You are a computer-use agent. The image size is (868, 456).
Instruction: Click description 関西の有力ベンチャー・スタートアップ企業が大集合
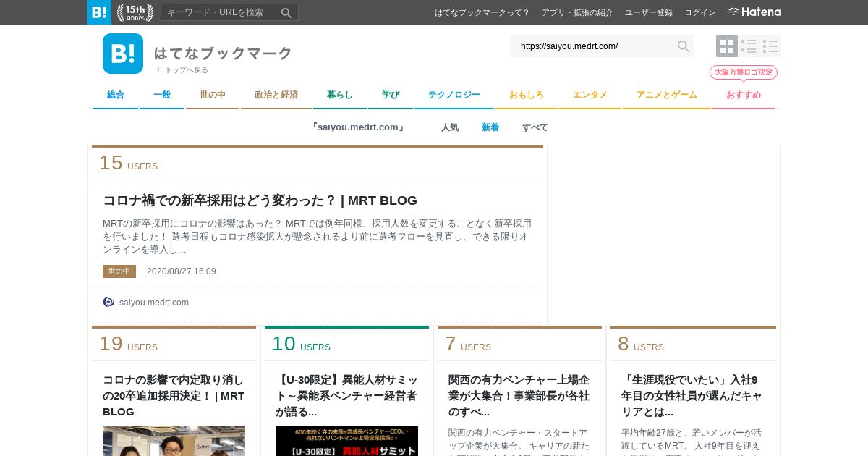click(519, 442)
